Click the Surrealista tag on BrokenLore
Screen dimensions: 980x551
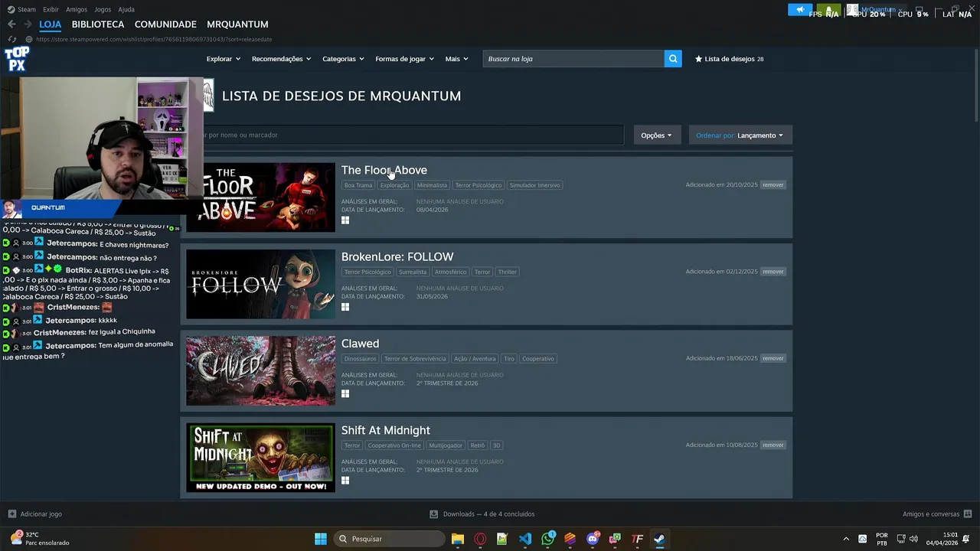pyautogui.click(x=413, y=272)
